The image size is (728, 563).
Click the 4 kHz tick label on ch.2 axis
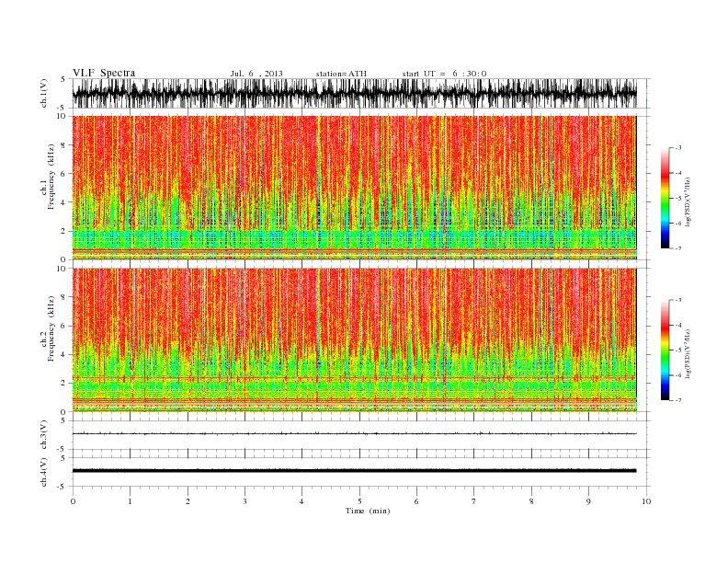63,355
